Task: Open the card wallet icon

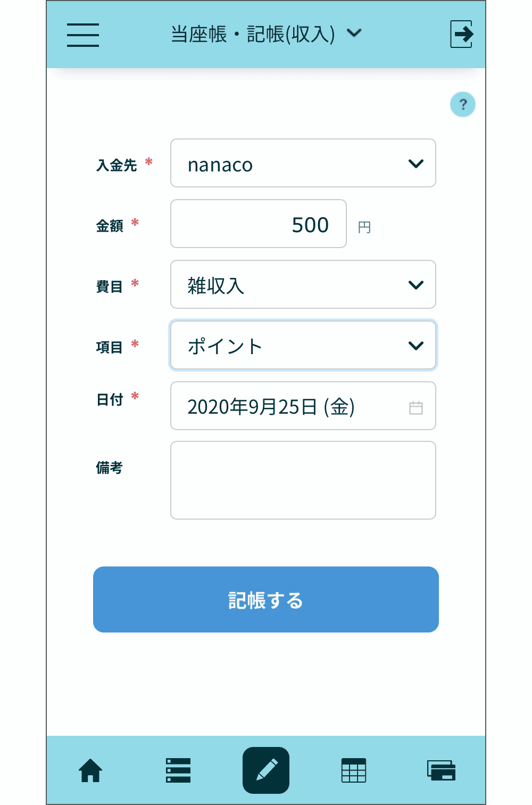Action: pyautogui.click(x=441, y=770)
